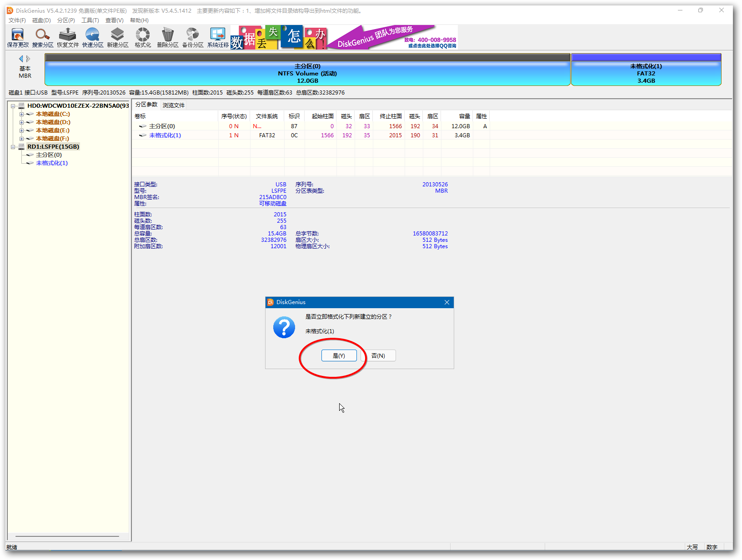Viewport: 742px width, 560px height.
Task: Expand Local Disk (D:) tree node
Action: coord(21,122)
